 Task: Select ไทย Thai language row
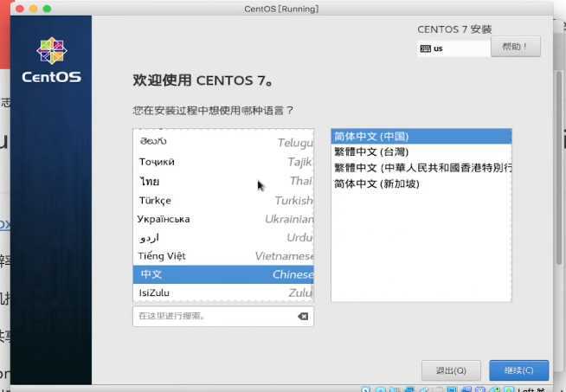click(x=223, y=181)
